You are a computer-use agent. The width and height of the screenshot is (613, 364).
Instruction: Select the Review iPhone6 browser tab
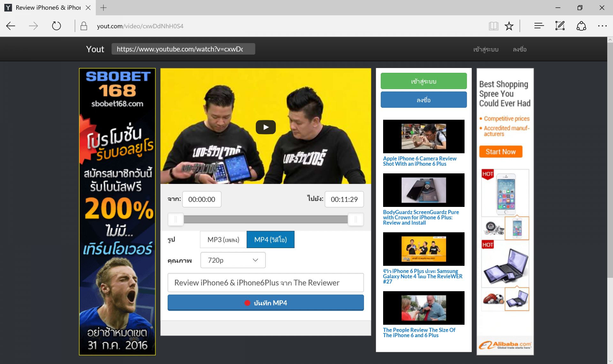click(x=48, y=8)
